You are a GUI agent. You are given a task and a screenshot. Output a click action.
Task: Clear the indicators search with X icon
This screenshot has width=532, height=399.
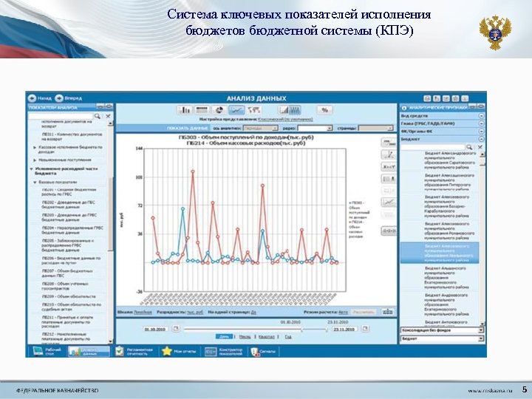[x=108, y=116]
